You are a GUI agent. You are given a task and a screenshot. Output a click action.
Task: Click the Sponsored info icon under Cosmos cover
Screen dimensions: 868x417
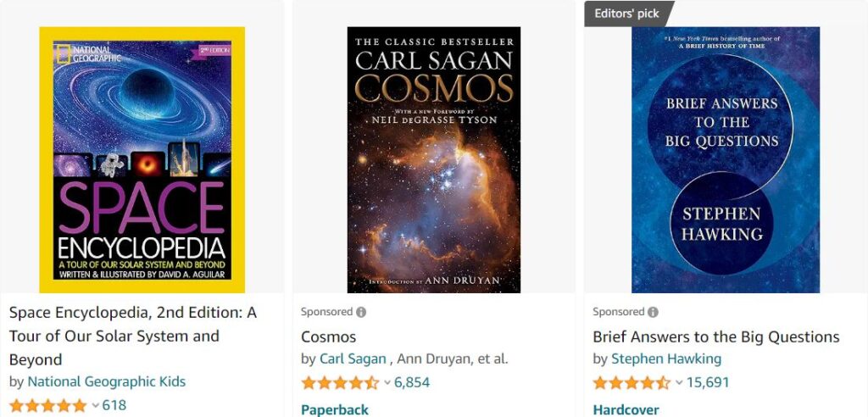click(361, 312)
